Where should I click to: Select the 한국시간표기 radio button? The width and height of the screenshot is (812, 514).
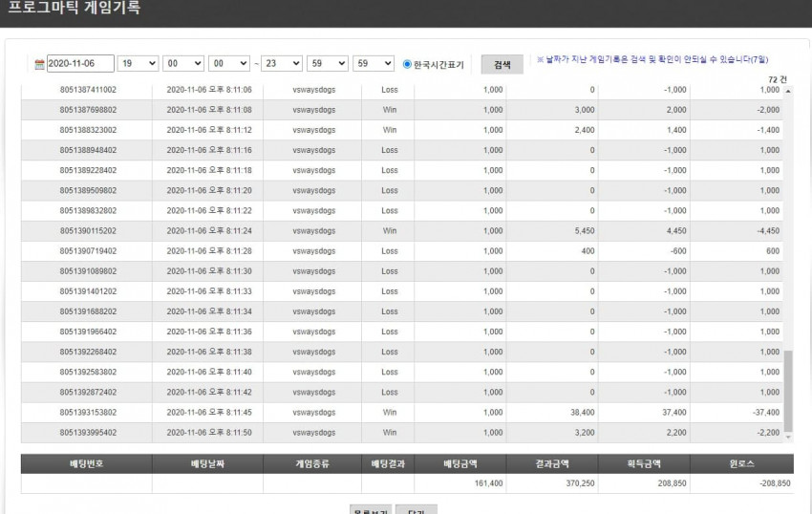pos(407,64)
